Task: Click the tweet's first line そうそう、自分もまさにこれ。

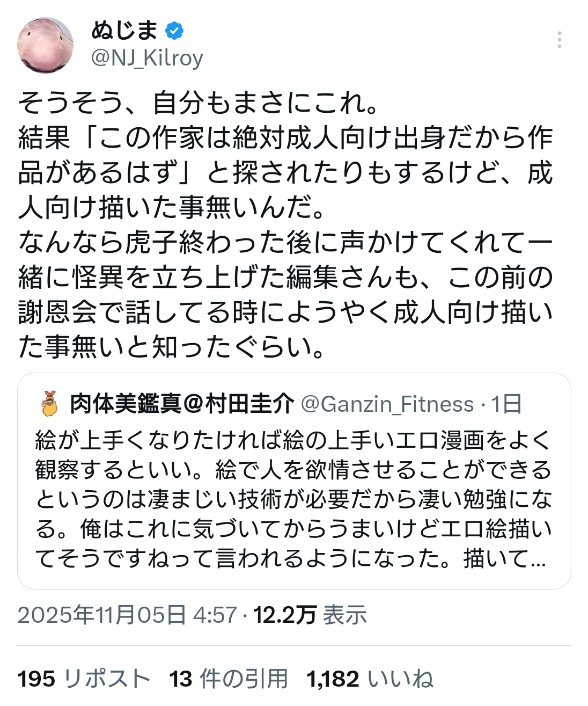Action: [x=199, y=103]
